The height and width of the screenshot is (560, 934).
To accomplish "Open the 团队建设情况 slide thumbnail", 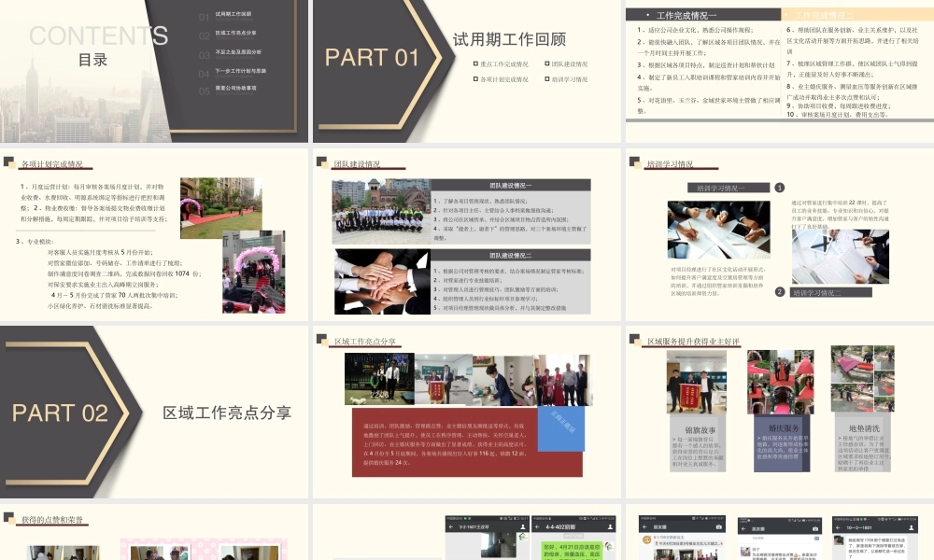I will click(466, 234).
